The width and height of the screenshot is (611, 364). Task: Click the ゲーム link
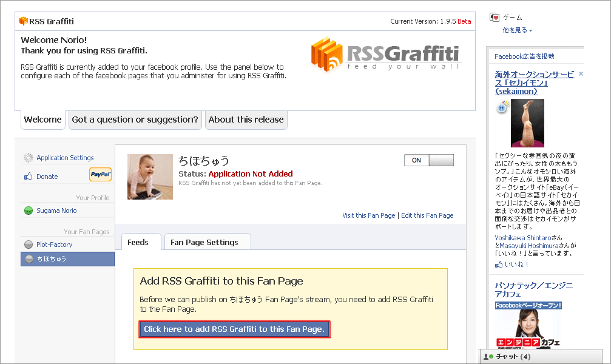pyautogui.click(x=513, y=18)
